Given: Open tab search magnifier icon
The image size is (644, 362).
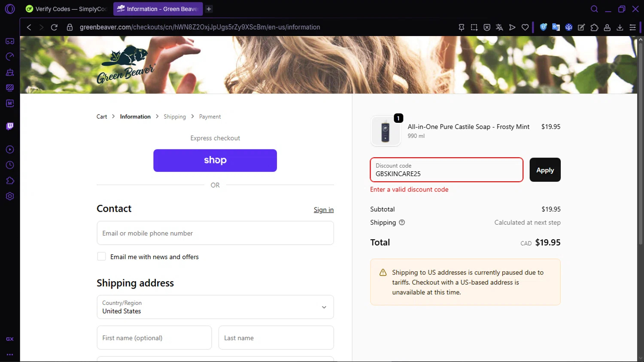Looking at the screenshot, I should pyautogui.click(x=594, y=9).
